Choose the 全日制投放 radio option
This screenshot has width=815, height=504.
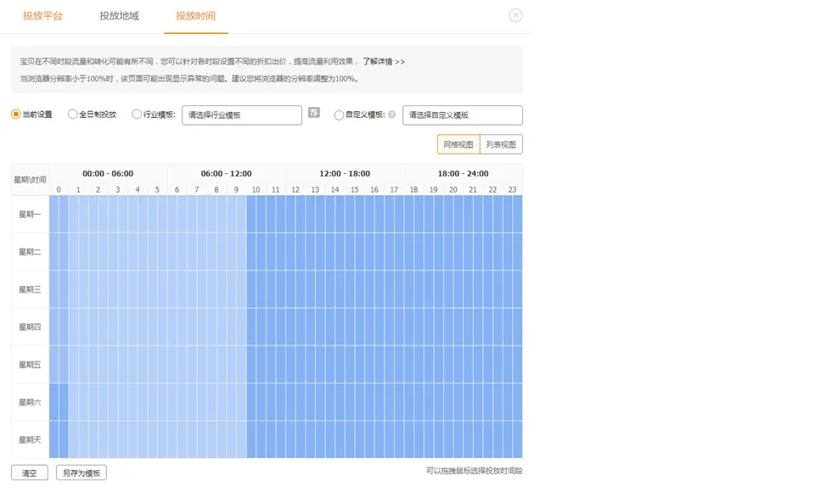pyautogui.click(x=72, y=115)
